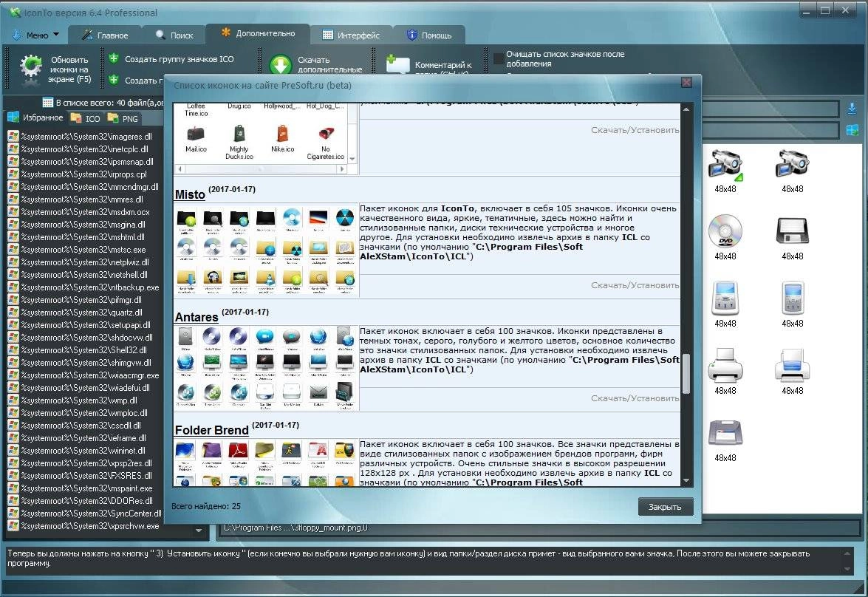This screenshot has width=868, height=597.
Task: Toggle Очищать список значков после добавления checkbox
Action: (498, 58)
